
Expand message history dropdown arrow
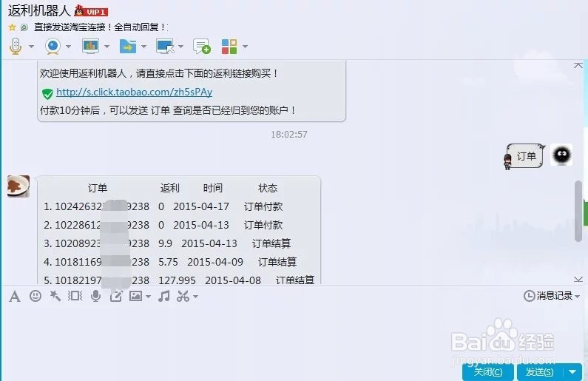tap(578, 296)
